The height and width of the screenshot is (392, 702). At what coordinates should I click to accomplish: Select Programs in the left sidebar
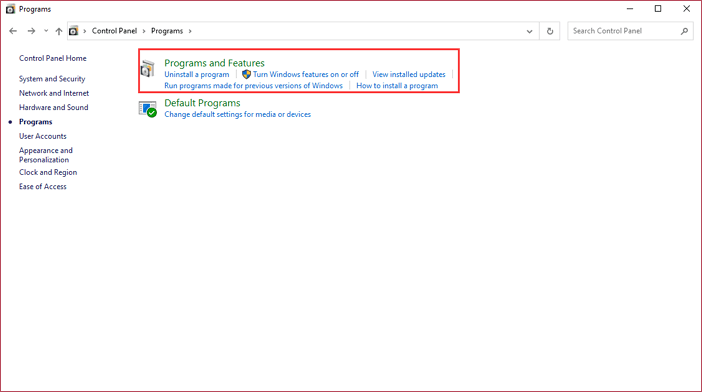tap(35, 122)
